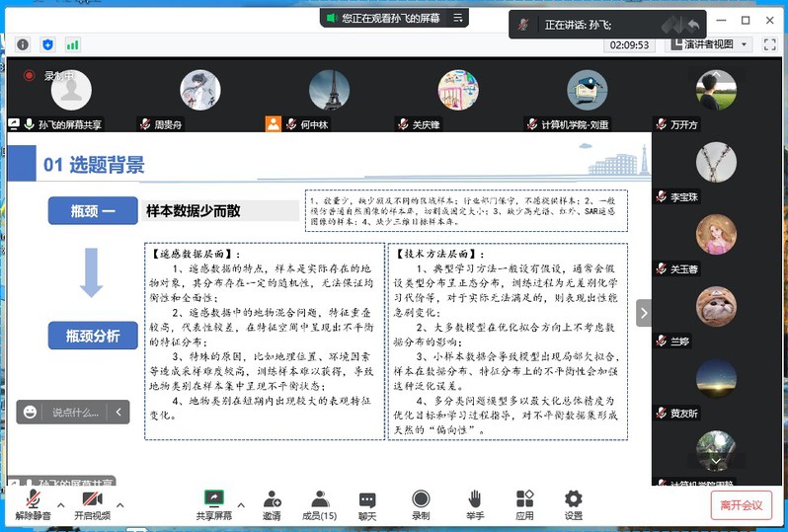Click the 说点什么 chat input box
This screenshot has width=788, height=532.
[x=75, y=412]
